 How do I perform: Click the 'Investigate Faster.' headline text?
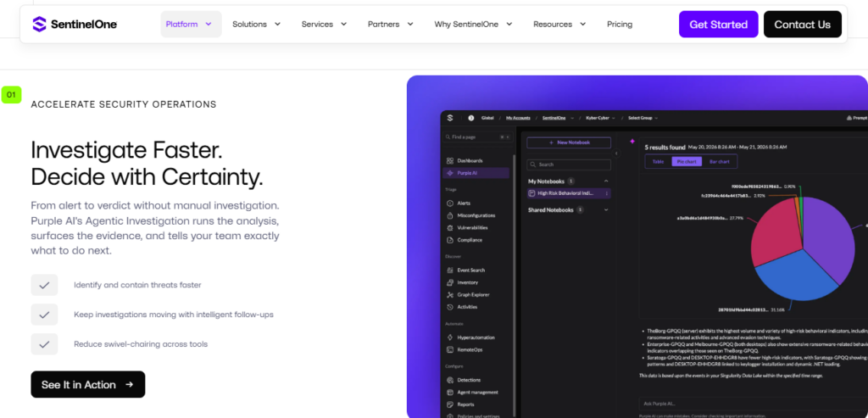click(x=127, y=150)
